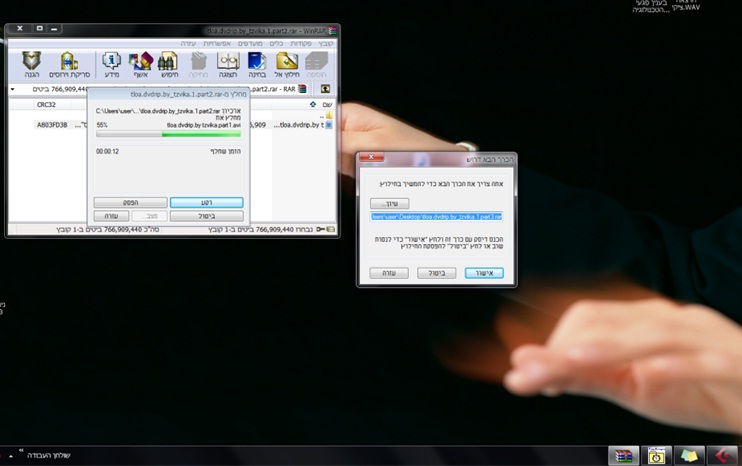Open the 'אשף' (Wizard) toolbar icon
Viewport: 742px width, 466px height.
(x=141, y=65)
